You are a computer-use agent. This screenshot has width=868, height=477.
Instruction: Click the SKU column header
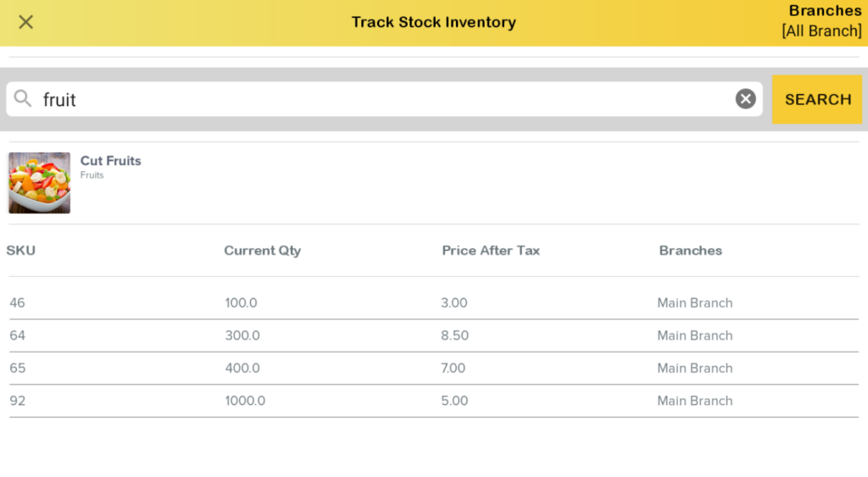click(x=21, y=251)
